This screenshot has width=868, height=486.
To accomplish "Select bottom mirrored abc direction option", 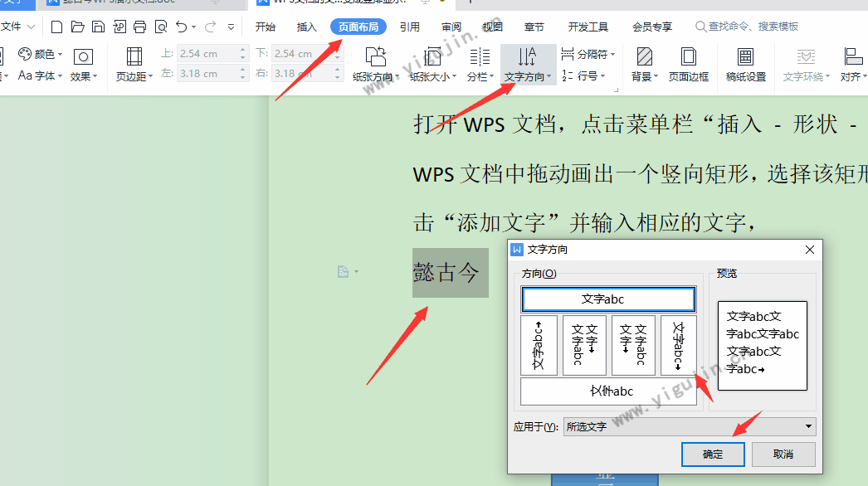I will [x=608, y=391].
